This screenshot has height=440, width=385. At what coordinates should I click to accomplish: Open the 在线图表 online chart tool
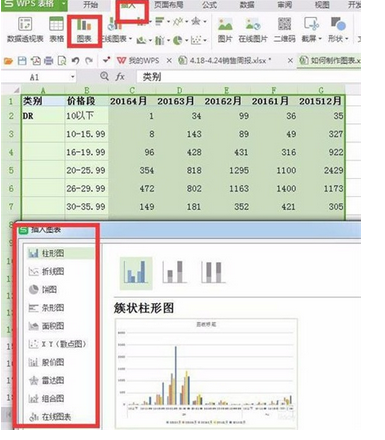click(x=114, y=31)
